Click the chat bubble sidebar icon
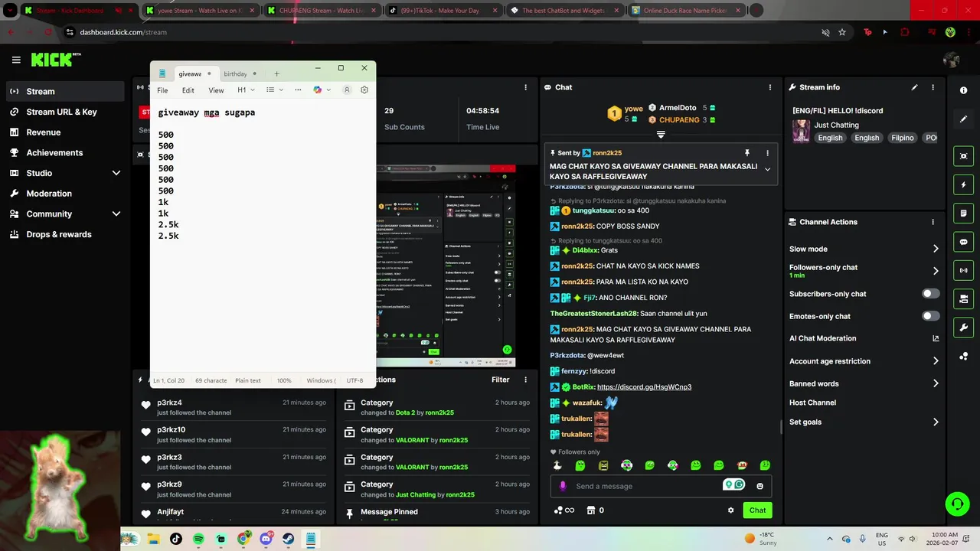Screen dimensions: 980x551 coord(963,242)
